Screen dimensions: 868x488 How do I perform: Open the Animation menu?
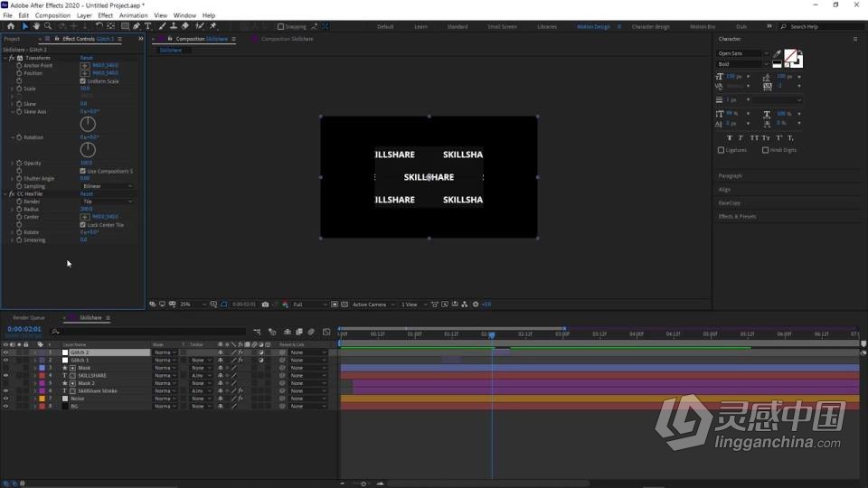(134, 15)
